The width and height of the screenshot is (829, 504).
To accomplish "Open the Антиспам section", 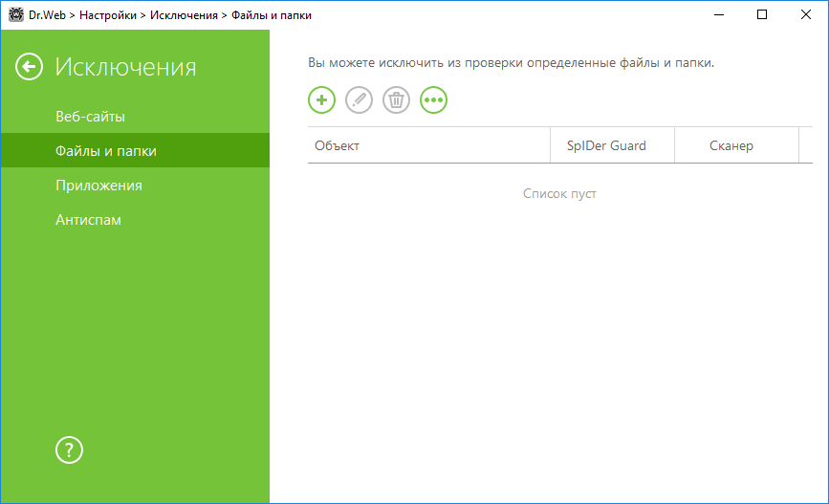I will 136,219.
